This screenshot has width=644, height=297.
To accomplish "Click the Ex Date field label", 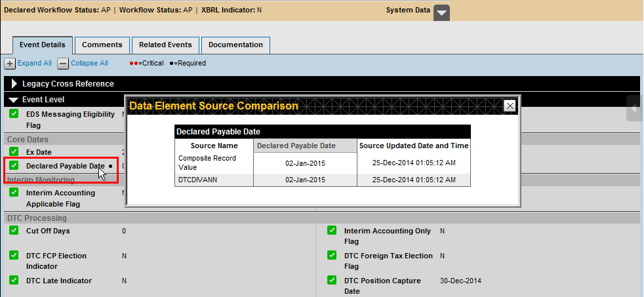I will click(x=39, y=152).
